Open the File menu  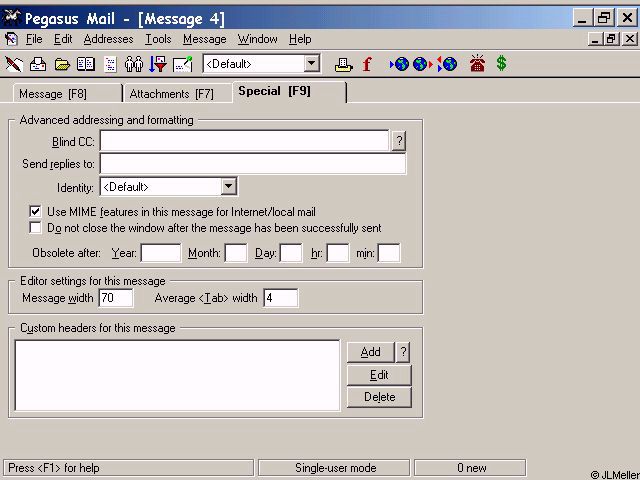[x=34, y=39]
